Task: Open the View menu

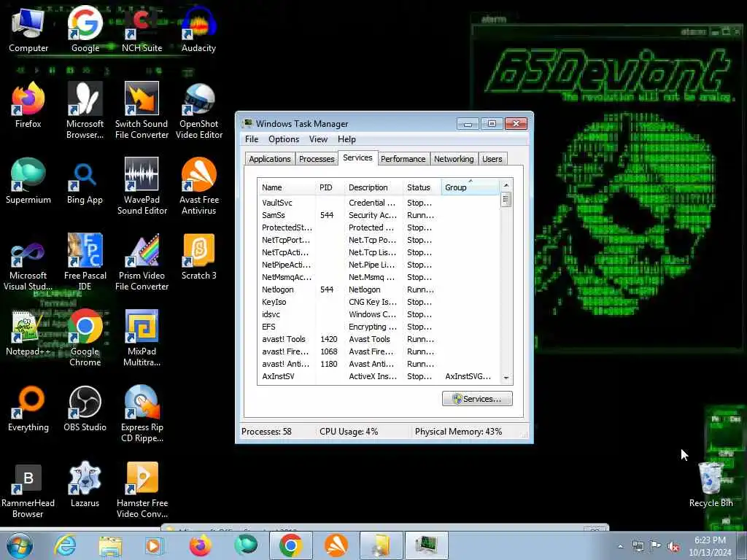Action: (318, 139)
